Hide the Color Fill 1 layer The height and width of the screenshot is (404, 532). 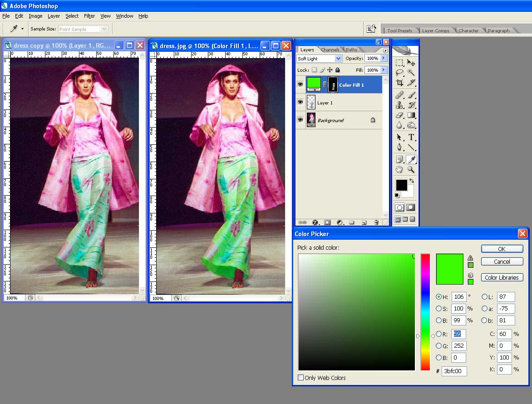(x=300, y=84)
